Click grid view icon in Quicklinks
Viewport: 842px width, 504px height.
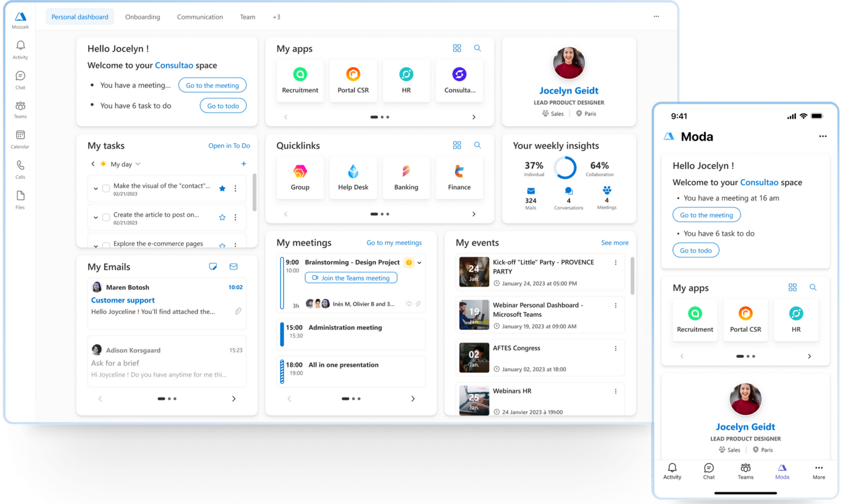coord(457,145)
